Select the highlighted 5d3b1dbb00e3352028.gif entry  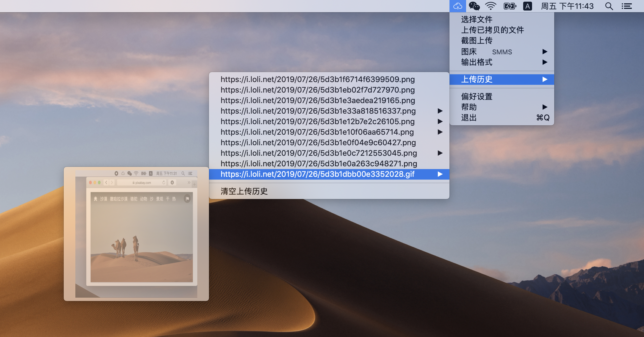[318, 174]
